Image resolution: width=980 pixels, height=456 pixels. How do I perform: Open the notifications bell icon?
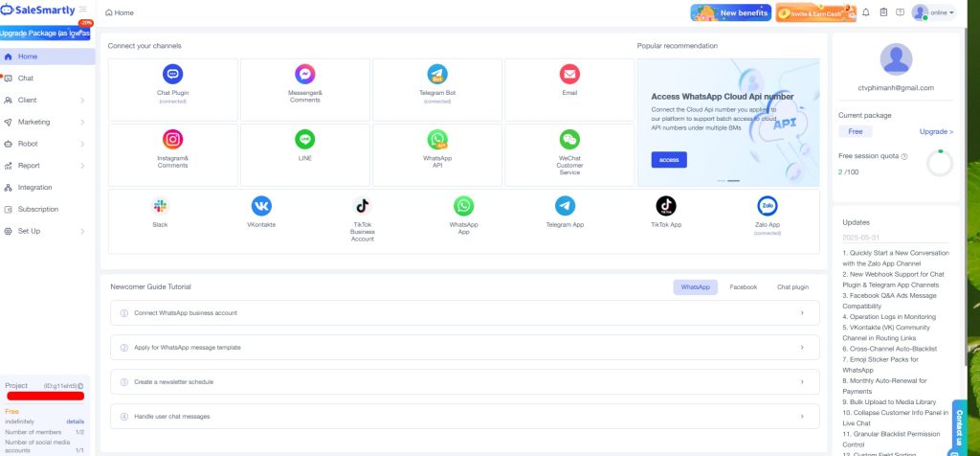tap(865, 11)
